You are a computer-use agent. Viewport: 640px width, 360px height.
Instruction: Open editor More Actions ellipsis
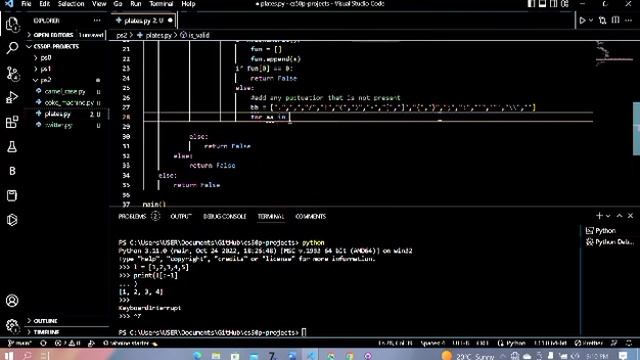click(x=629, y=20)
